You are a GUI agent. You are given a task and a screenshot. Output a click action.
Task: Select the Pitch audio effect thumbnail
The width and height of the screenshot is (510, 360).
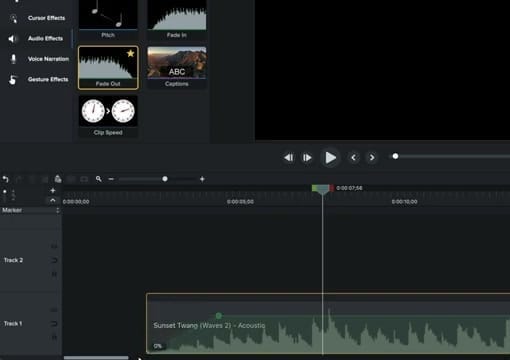coord(108,19)
